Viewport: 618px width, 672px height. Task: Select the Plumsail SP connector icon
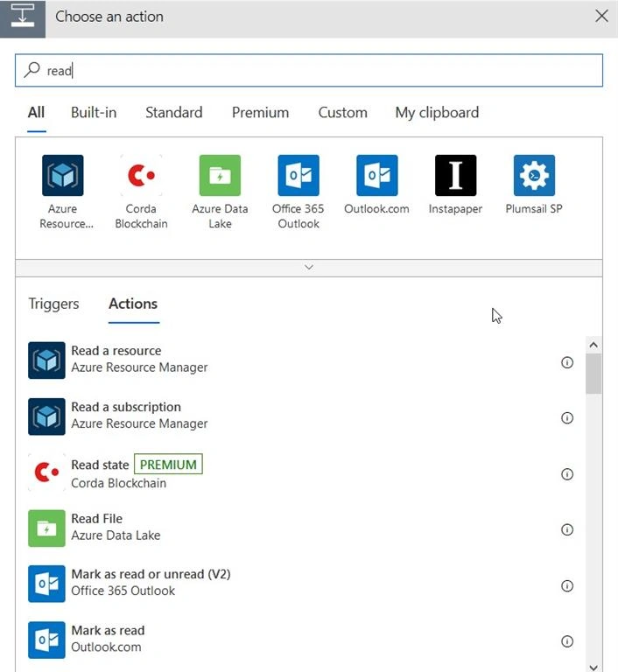click(x=534, y=175)
